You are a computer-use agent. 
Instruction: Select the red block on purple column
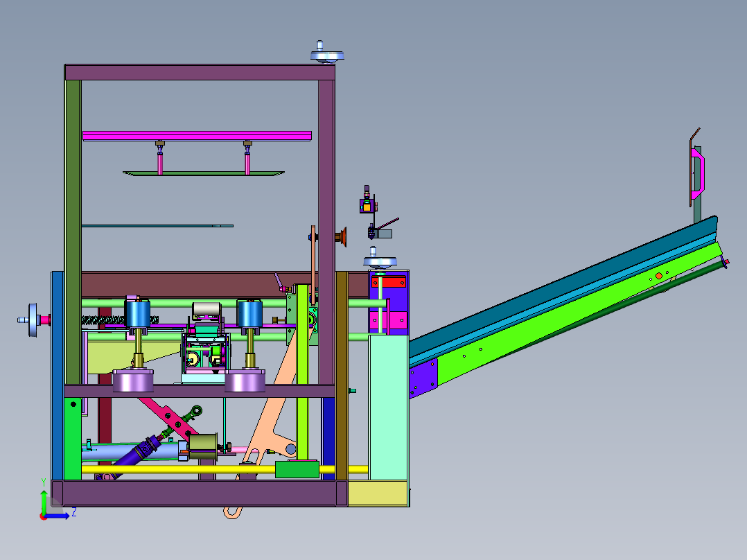[x=389, y=281]
